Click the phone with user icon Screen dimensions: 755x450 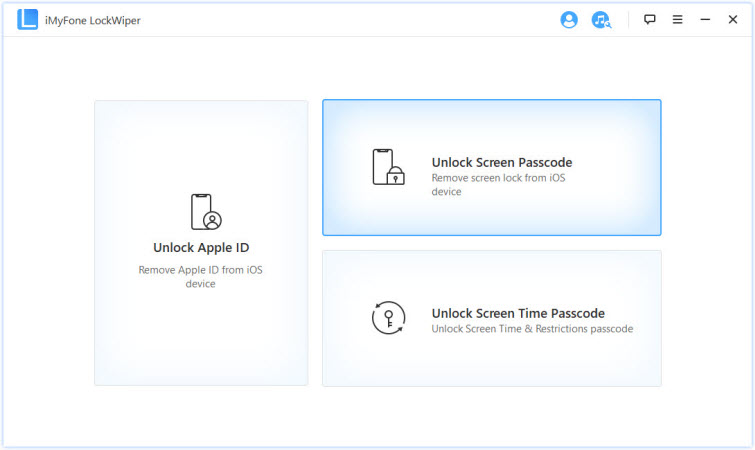click(205, 212)
